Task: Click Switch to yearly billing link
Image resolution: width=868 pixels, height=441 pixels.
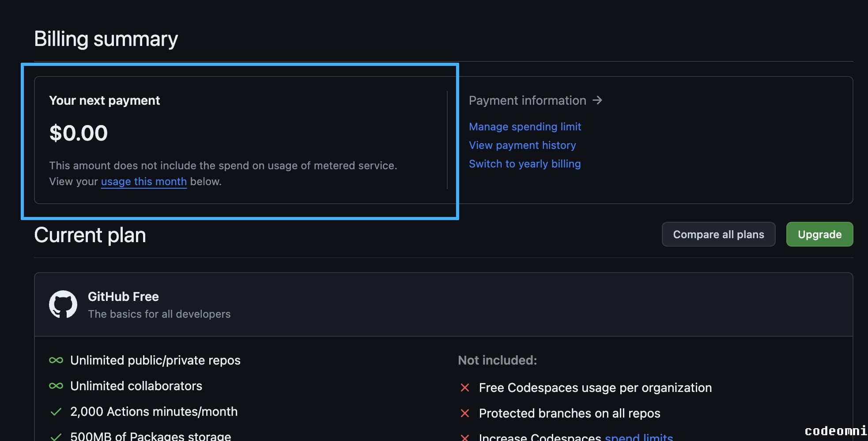Action: pyautogui.click(x=525, y=164)
